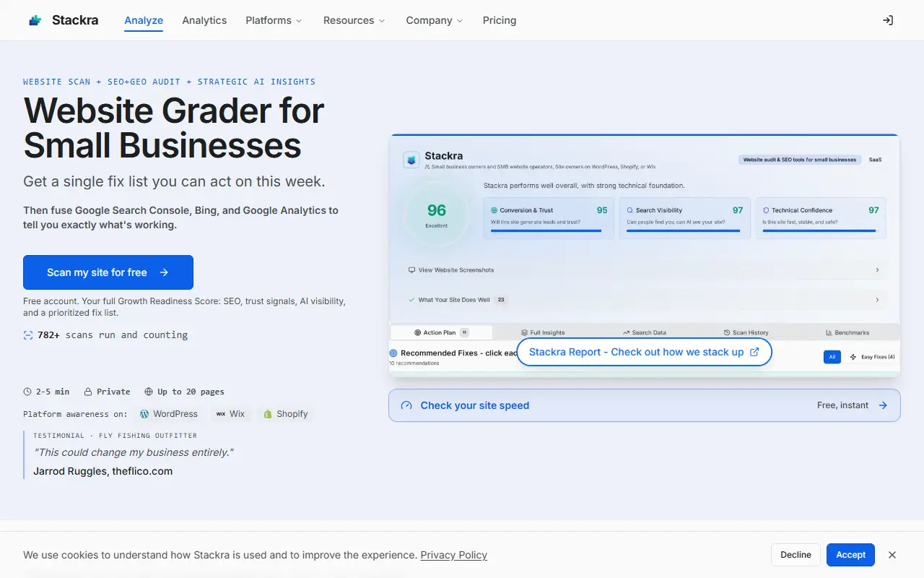Open the Company dropdown menu

pos(434,20)
